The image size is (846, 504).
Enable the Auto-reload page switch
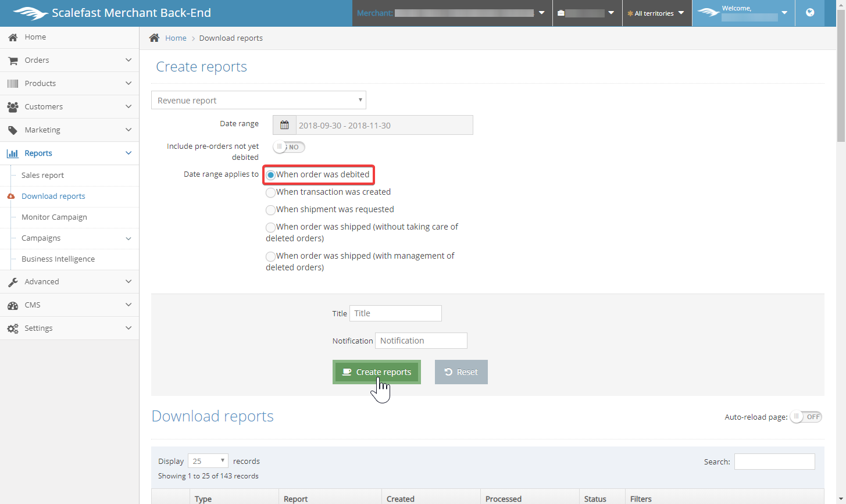click(806, 417)
